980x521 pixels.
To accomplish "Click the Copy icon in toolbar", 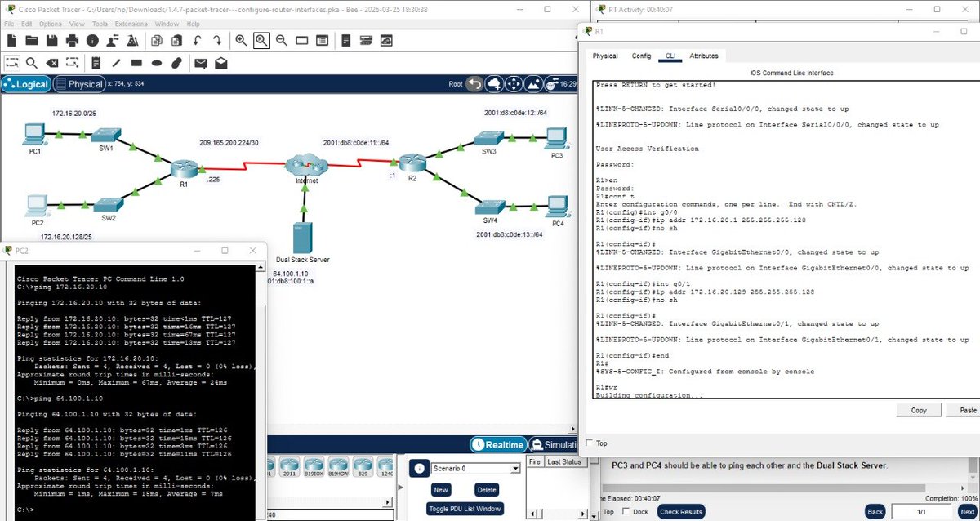I will 156,40.
